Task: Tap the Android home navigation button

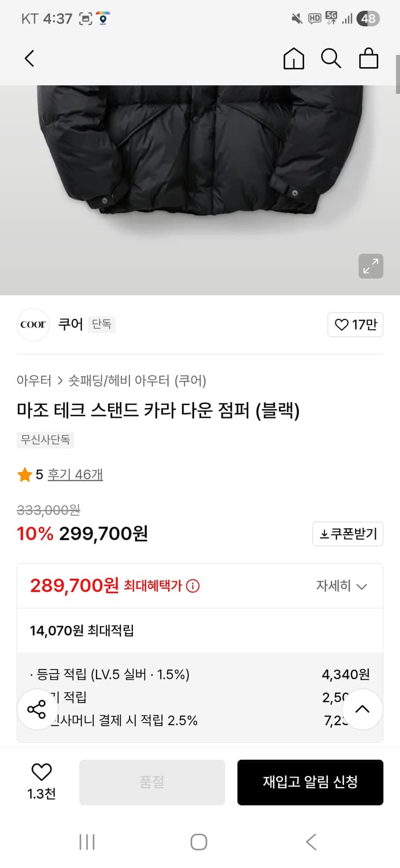Action: click(199, 843)
